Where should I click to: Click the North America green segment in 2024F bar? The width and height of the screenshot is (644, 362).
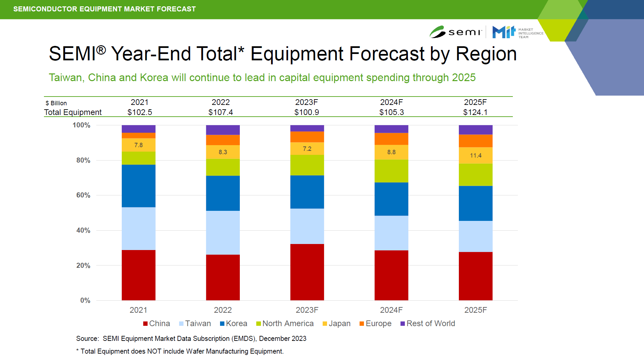pos(391,171)
